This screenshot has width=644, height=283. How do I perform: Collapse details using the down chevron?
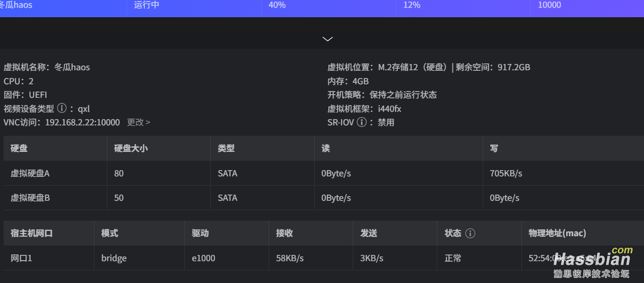pos(327,39)
